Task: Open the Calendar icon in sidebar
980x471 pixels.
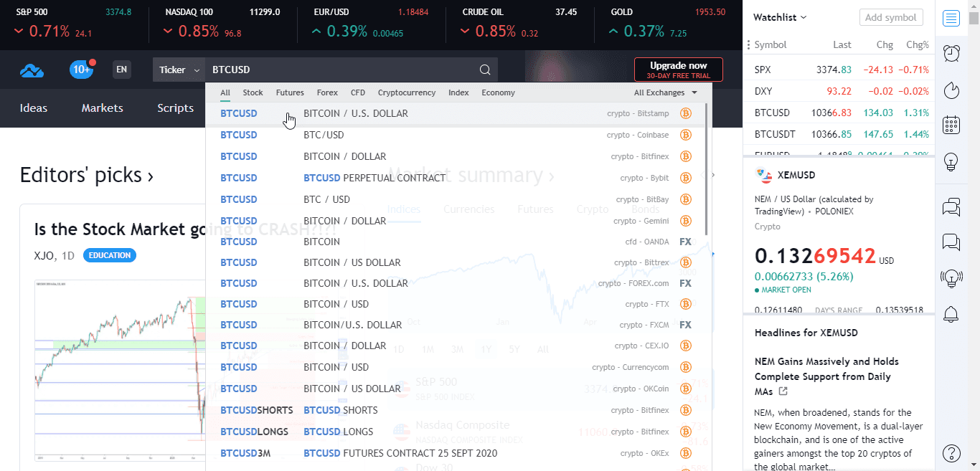Action: click(x=951, y=125)
